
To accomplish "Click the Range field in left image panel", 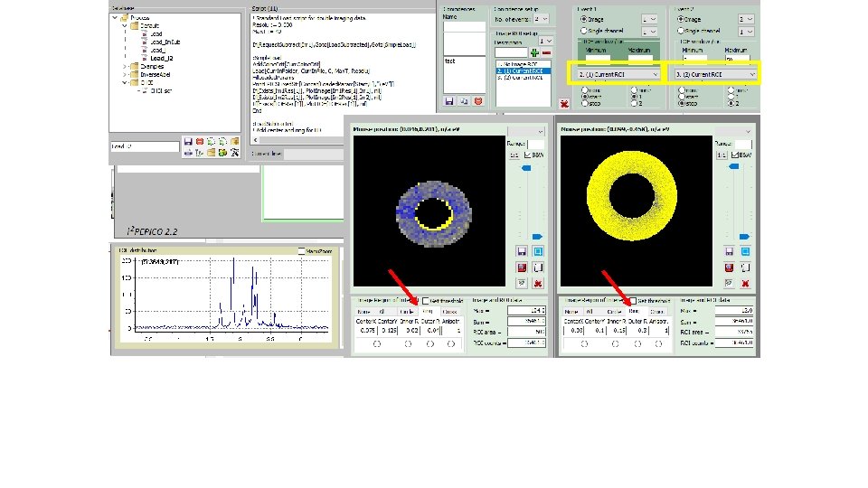I will (x=536, y=144).
